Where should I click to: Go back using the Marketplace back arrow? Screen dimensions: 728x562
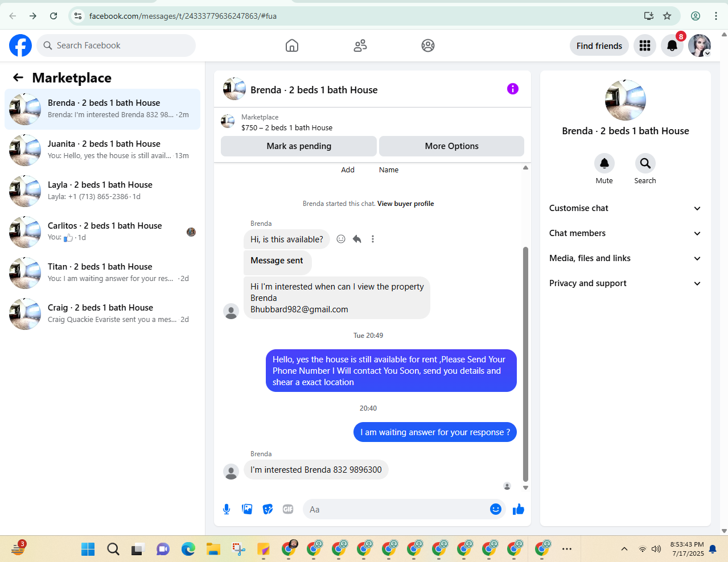(18, 77)
